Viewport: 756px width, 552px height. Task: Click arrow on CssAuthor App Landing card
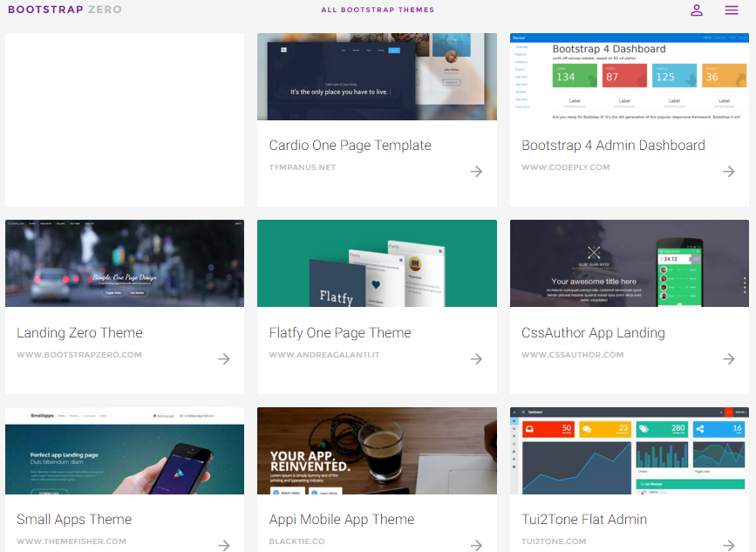[729, 358]
